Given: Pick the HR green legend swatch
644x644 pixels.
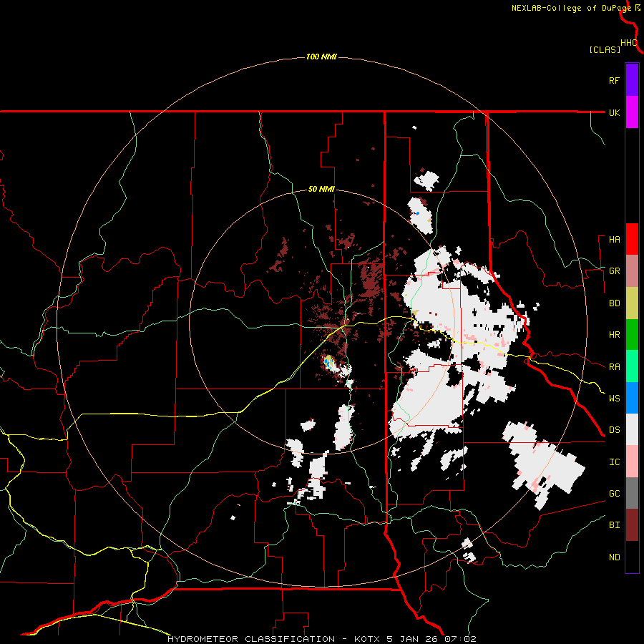Looking at the screenshot, I should [632, 335].
